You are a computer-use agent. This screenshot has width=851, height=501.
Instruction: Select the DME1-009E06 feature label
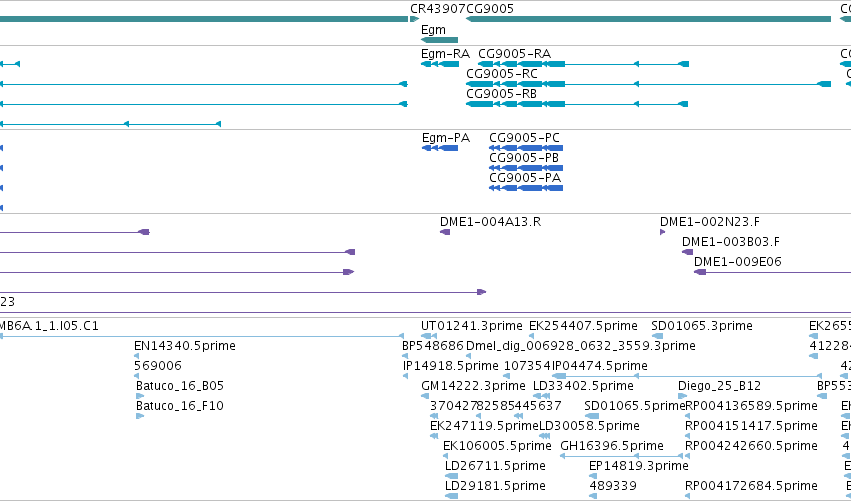(738, 262)
